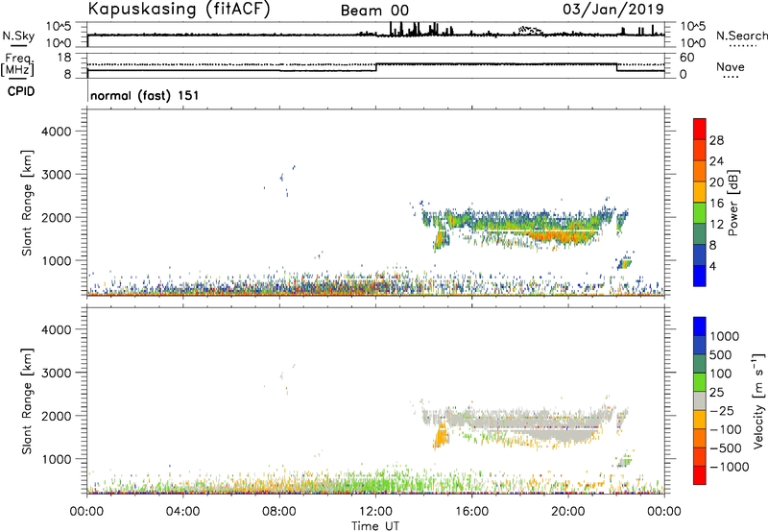
Task: Click the "N.Search" legend label
Action: tap(741, 36)
